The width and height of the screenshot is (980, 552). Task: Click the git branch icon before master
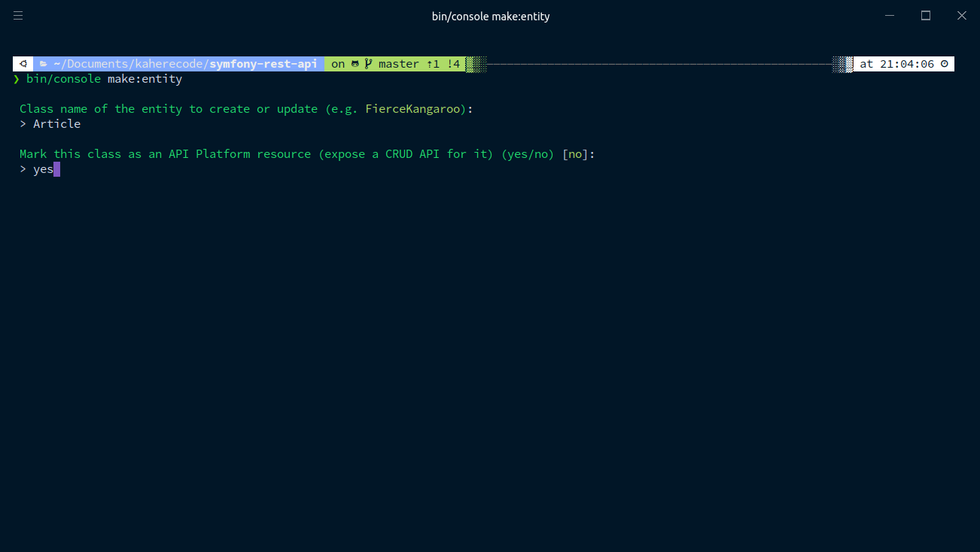pos(368,64)
